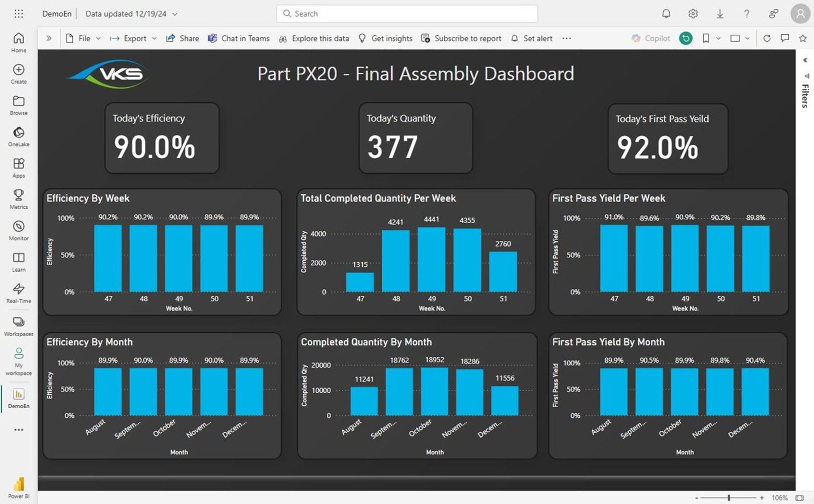
Task: Open OneLake from the left sidebar
Action: click(x=19, y=137)
